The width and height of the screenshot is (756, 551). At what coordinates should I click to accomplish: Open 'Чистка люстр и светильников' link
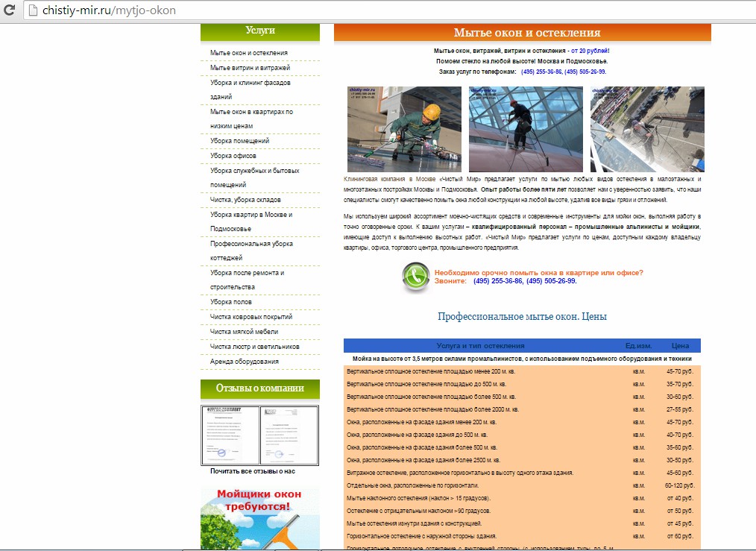254,347
